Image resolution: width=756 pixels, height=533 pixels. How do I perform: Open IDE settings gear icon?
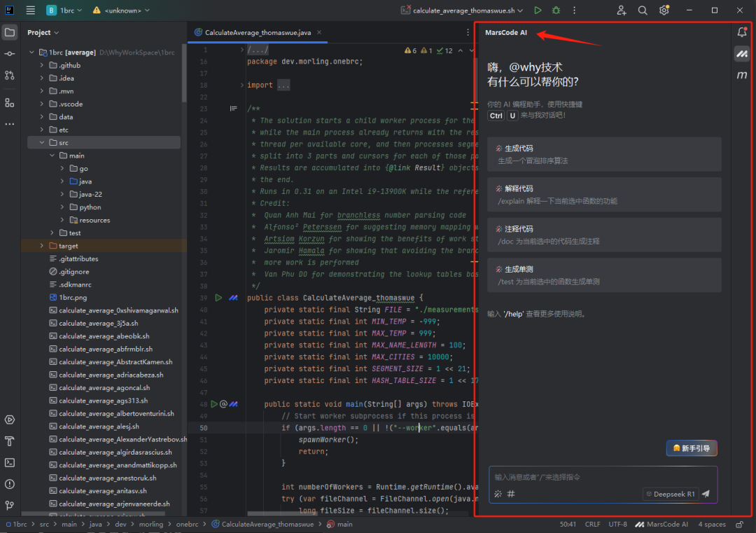664,10
